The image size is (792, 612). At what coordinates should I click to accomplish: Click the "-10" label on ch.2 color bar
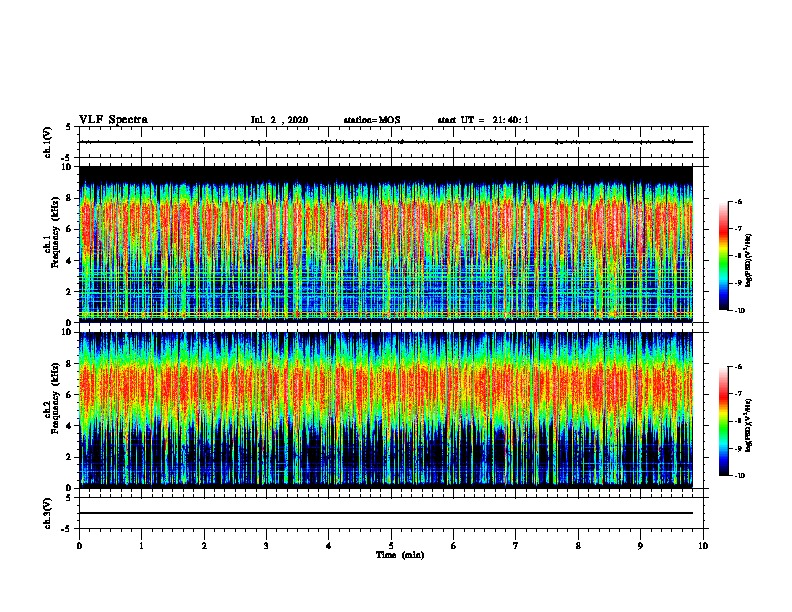[739, 475]
